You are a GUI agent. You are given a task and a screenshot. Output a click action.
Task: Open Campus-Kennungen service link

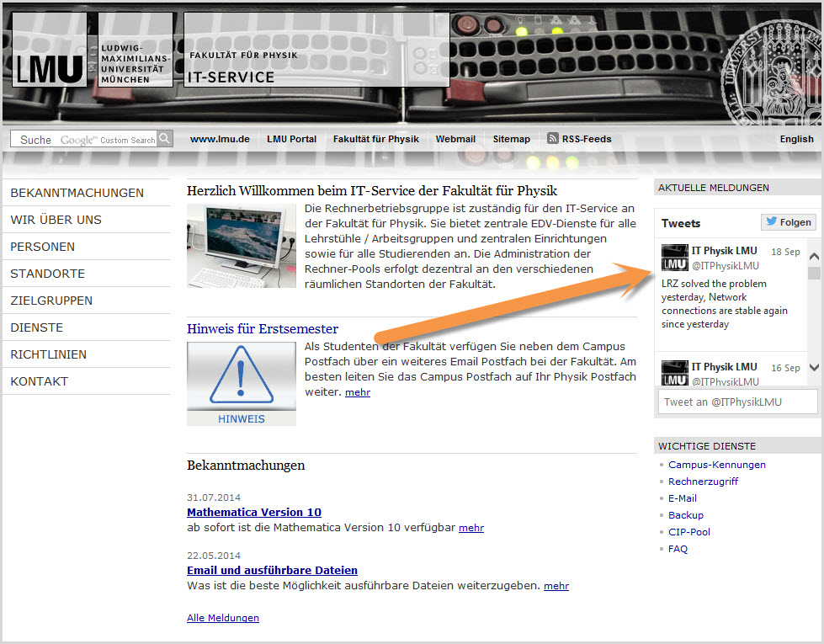pos(717,465)
